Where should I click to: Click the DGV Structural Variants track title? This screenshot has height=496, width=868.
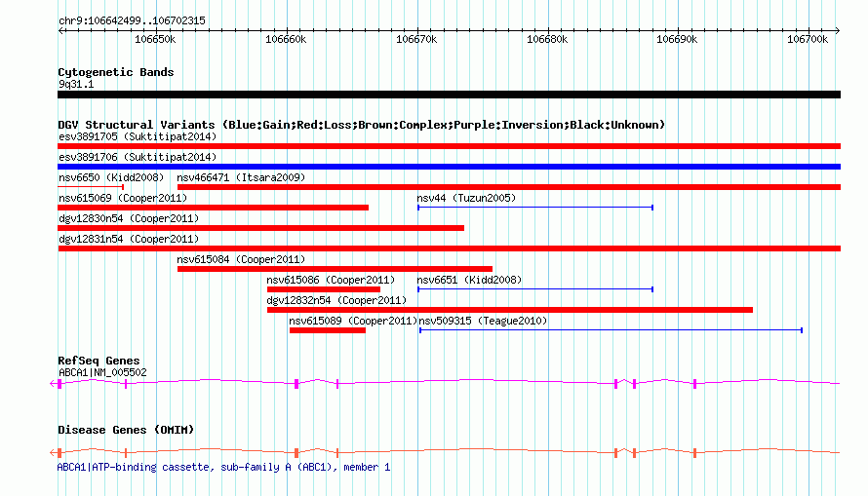click(361, 125)
